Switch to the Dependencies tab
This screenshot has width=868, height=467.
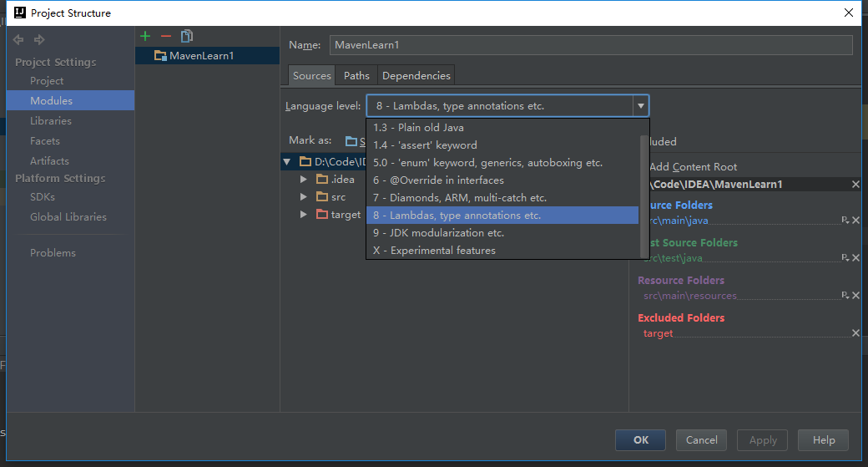[x=416, y=75]
